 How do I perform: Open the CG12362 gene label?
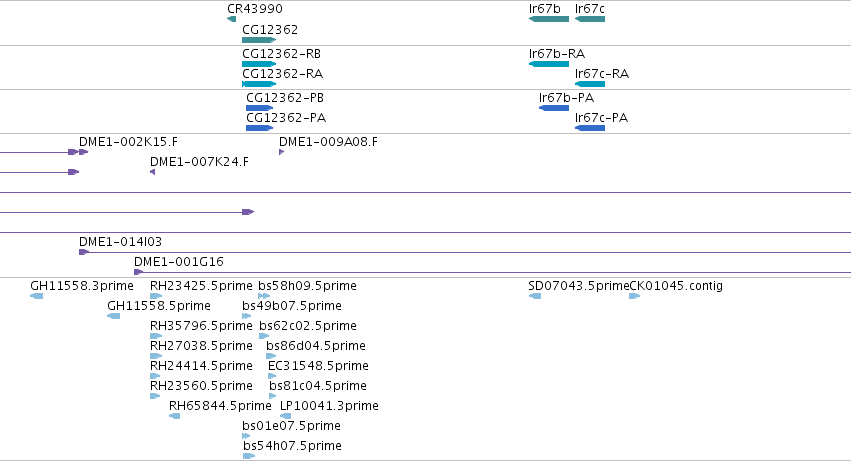[x=270, y=29]
